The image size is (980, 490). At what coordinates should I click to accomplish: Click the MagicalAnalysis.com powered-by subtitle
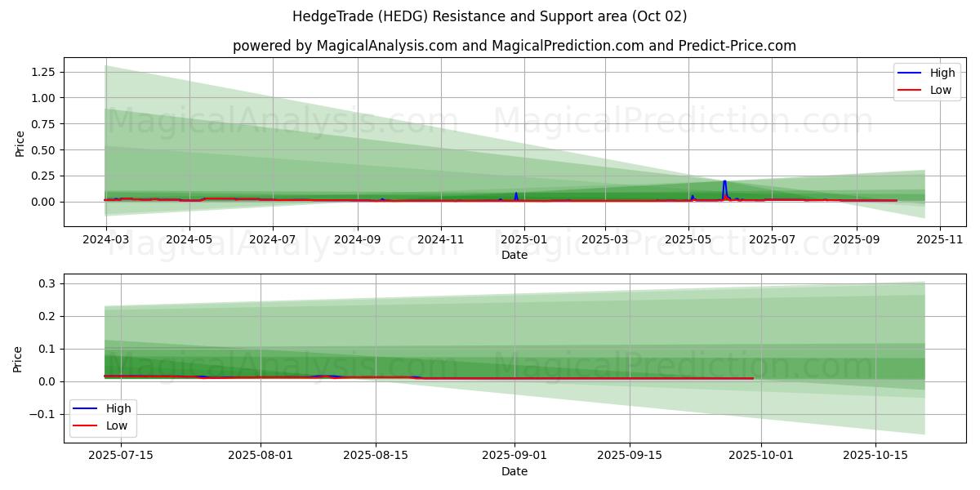[514, 46]
